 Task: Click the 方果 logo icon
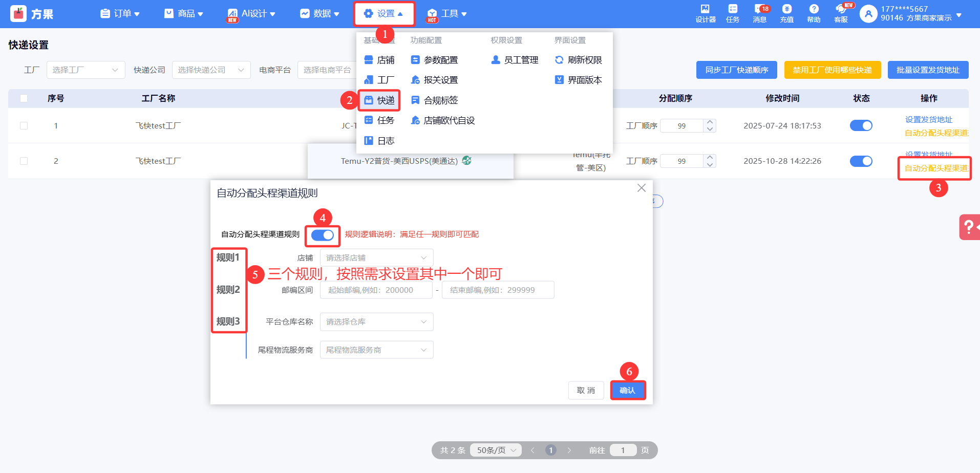tap(18, 14)
